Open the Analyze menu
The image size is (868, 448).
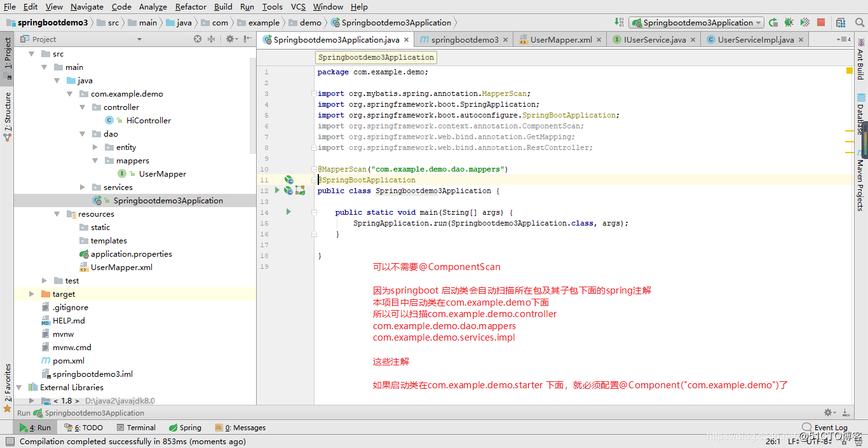[153, 6]
